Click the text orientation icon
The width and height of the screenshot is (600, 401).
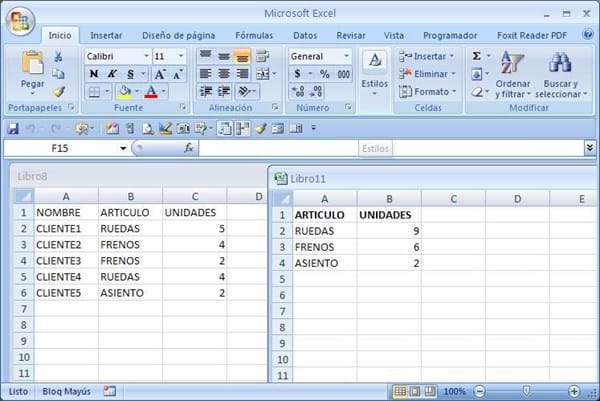244,92
